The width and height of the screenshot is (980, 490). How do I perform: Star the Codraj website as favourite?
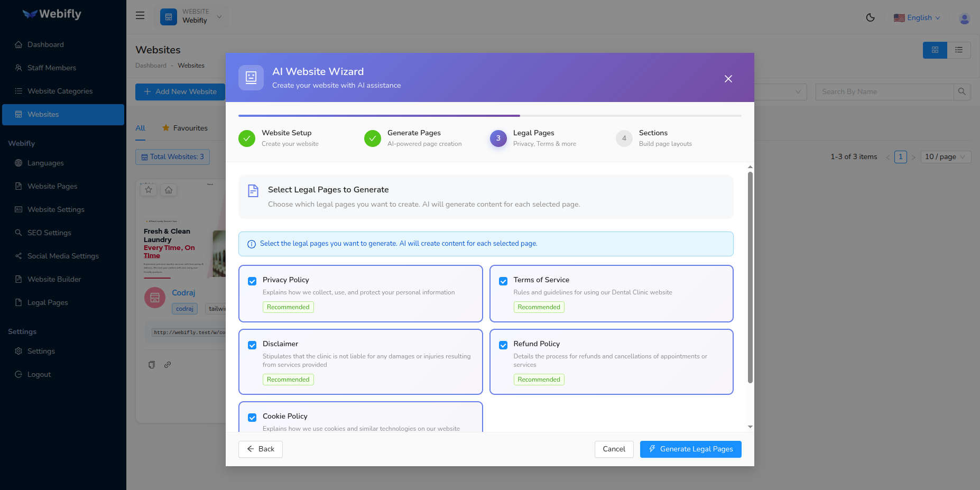(x=149, y=190)
